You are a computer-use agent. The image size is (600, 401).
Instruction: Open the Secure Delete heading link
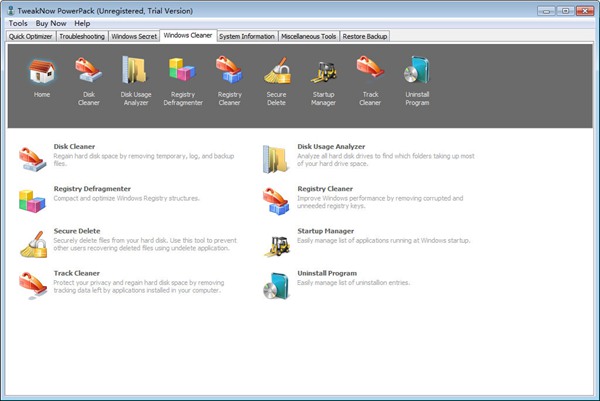tap(77, 231)
